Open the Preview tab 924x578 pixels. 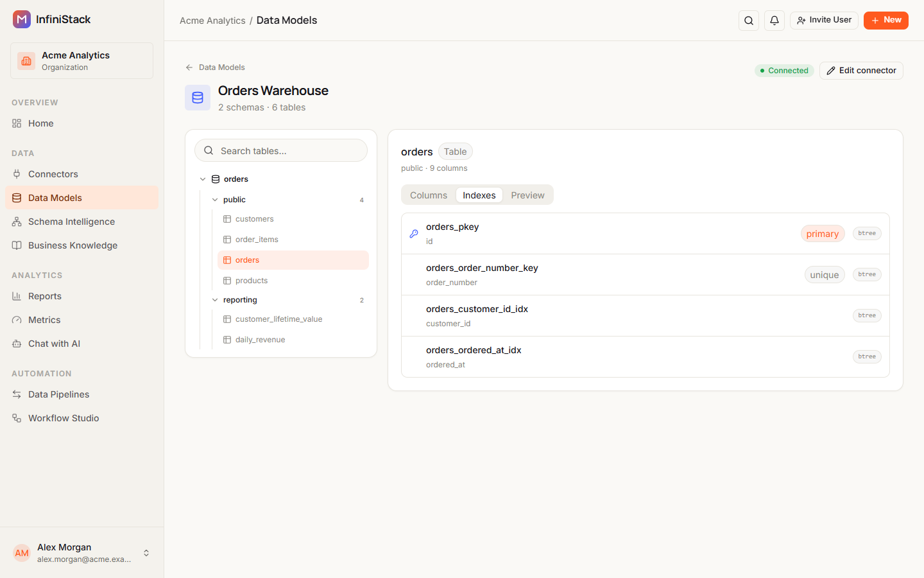click(527, 195)
